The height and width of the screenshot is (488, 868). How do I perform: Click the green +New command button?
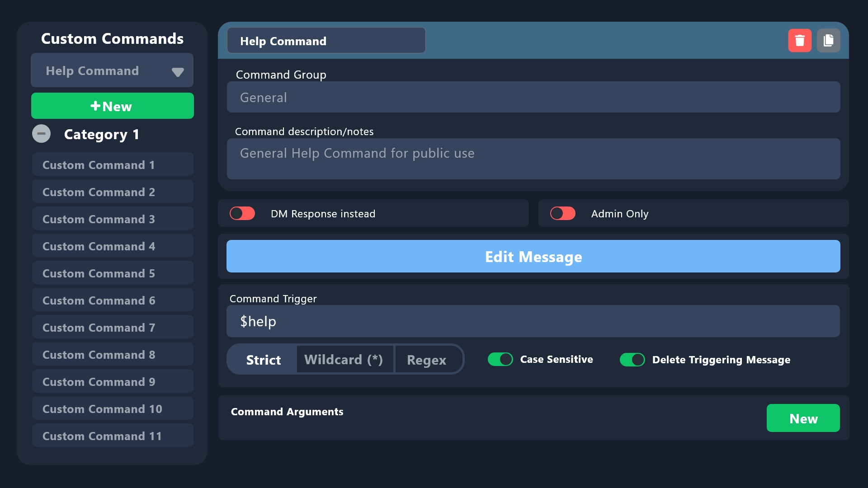pyautogui.click(x=112, y=106)
